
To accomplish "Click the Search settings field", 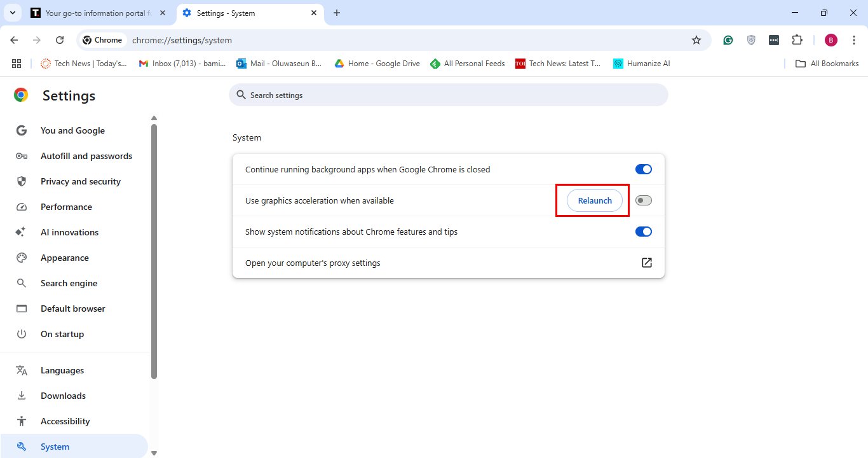I will tap(449, 94).
